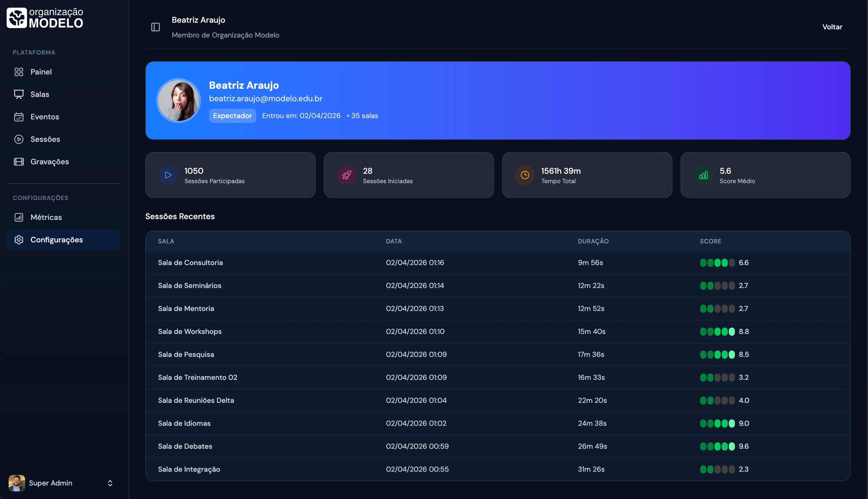This screenshot has height=499, width=868.
Task: Click the Configurações gear icon
Action: pos(19,240)
